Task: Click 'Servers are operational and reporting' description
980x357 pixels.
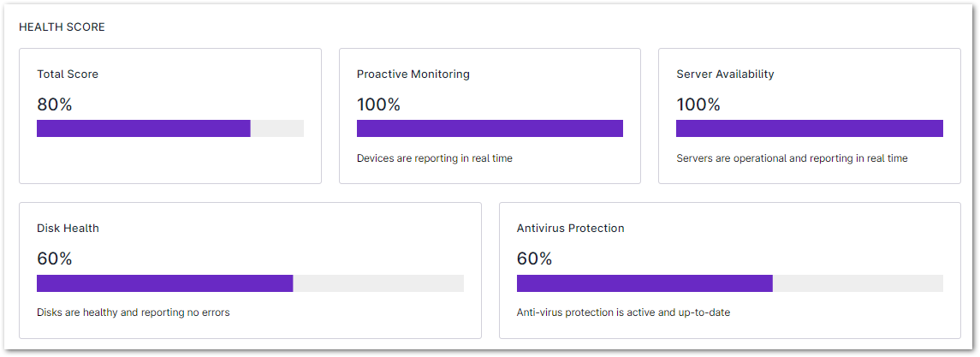Action: click(792, 158)
